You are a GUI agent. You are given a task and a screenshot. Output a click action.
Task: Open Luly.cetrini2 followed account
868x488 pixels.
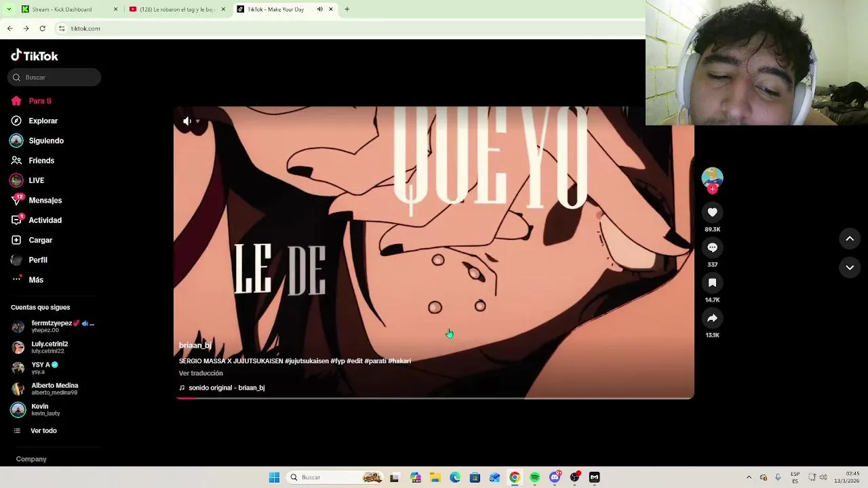(50, 348)
